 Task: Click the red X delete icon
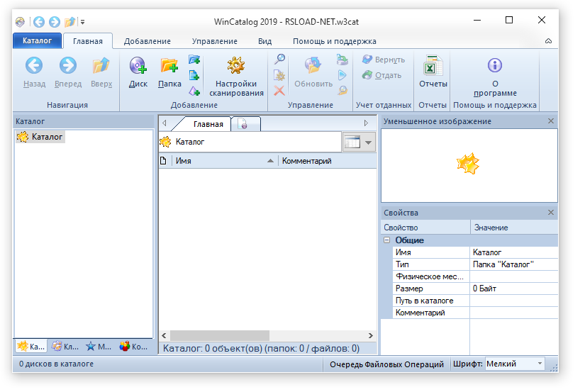[279, 91]
